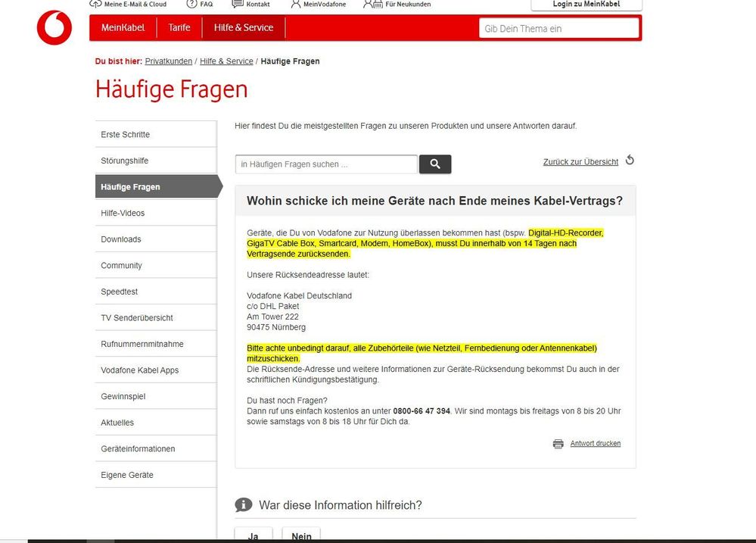Open Eigene Geräte in sidebar
Image resolution: width=756 pixels, height=543 pixels.
click(156, 474)
